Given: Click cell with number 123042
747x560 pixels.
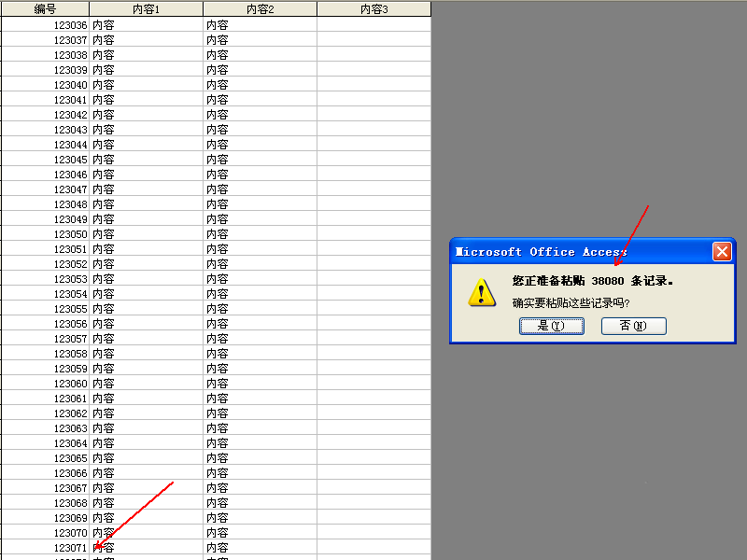Looking at the screenshot, I should coord(45,114).
